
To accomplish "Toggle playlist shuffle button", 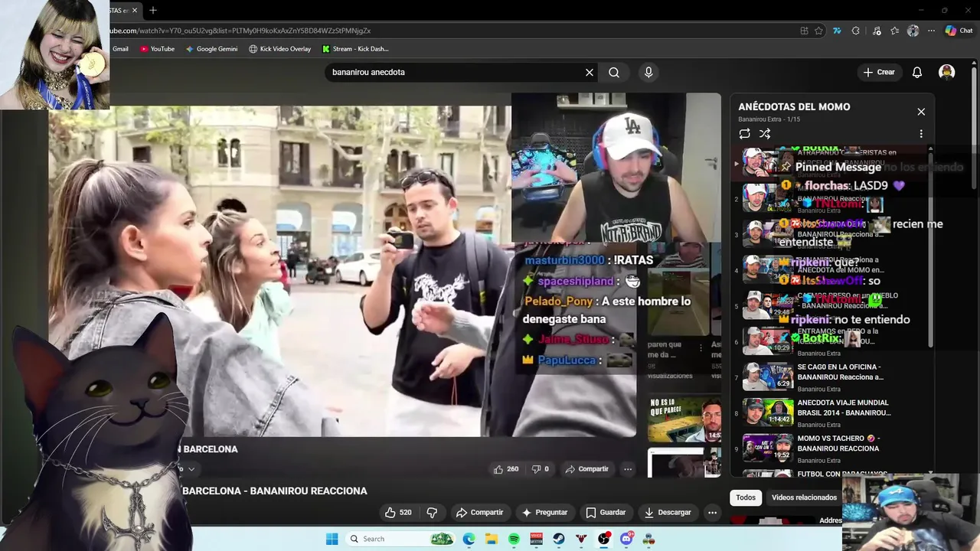I will click(765, 133).
